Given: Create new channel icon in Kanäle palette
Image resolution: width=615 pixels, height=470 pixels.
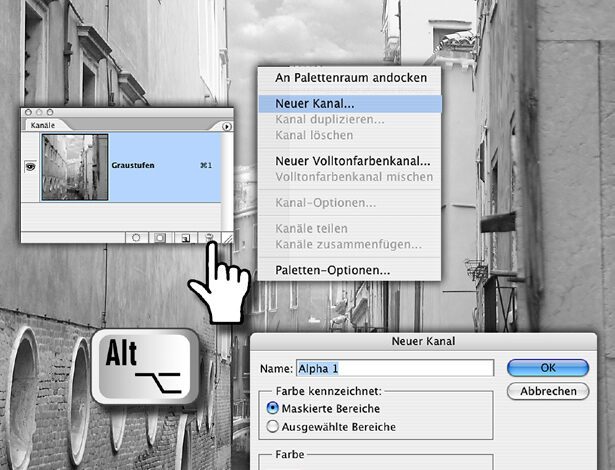Looking at the screenshot, I should click(185, 238).
